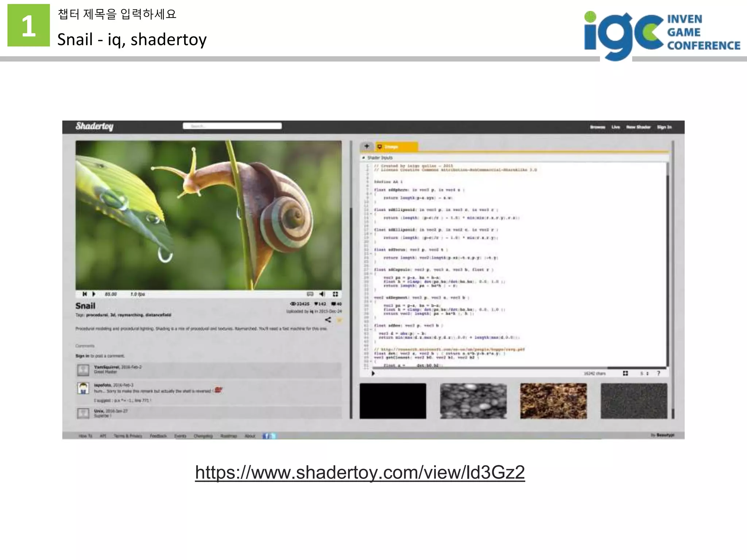Open the Feedback footer link
This screenshot has height=560, width=747.
(x=158, y=436)
